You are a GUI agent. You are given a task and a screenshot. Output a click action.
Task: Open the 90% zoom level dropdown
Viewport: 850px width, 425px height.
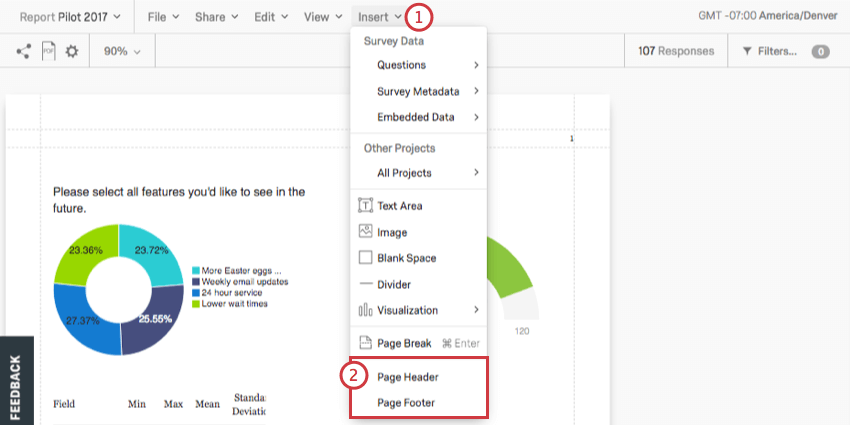[x=122, y=51]
